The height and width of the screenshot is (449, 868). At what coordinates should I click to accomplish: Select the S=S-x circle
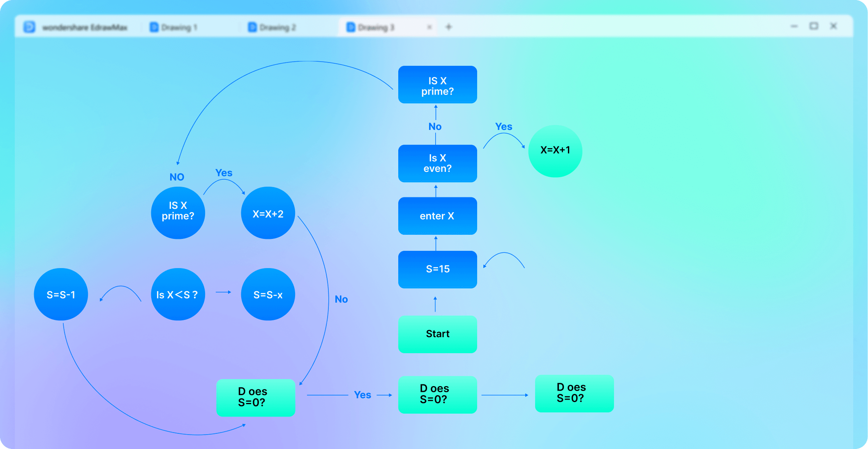point(268,294)
